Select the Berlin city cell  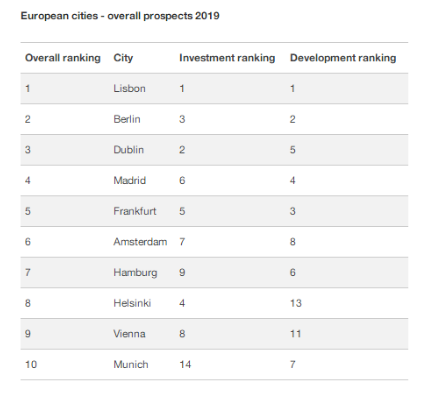point(127,119)
